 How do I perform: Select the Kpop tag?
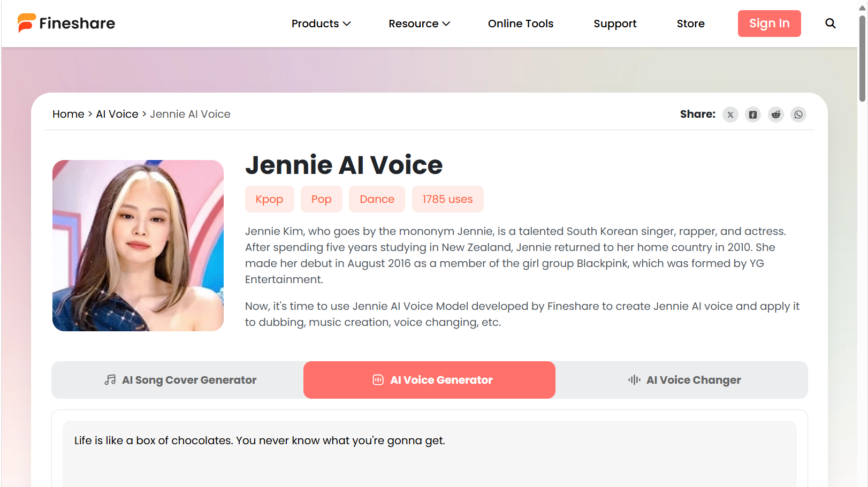pyautogui.click(x=269, y=199)
